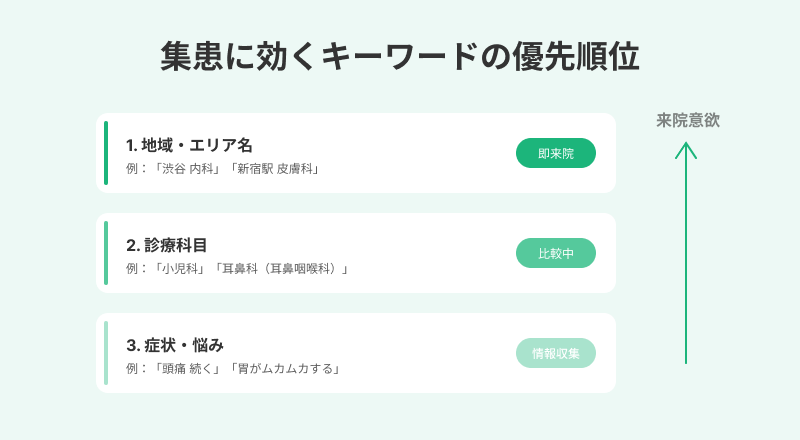Click the 即来院 badge

(x=556, y=153)
